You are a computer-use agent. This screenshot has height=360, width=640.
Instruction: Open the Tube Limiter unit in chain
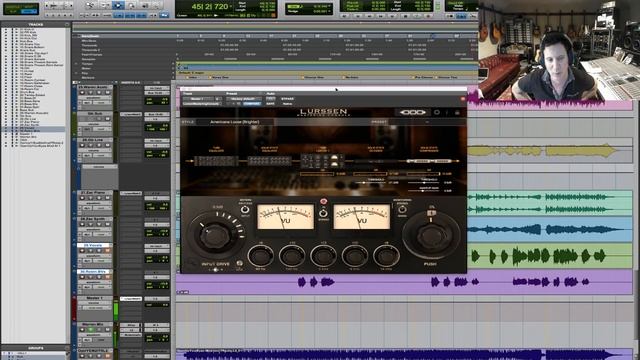322,161
